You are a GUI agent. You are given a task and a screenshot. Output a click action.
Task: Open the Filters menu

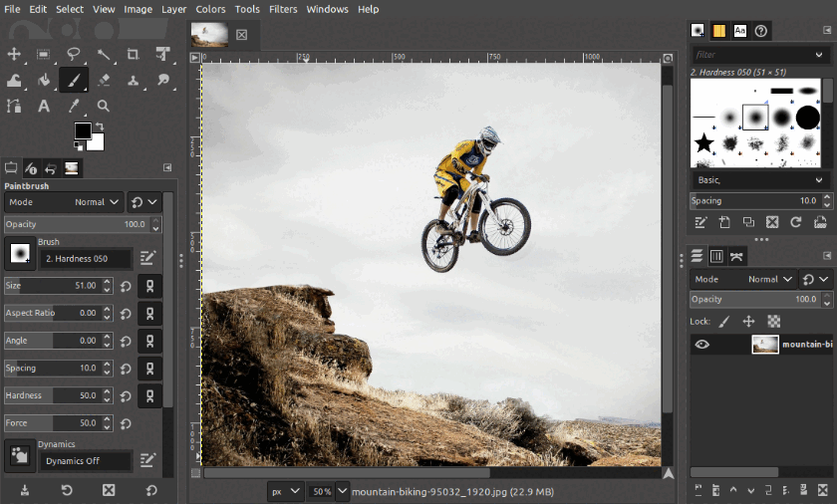283,9
